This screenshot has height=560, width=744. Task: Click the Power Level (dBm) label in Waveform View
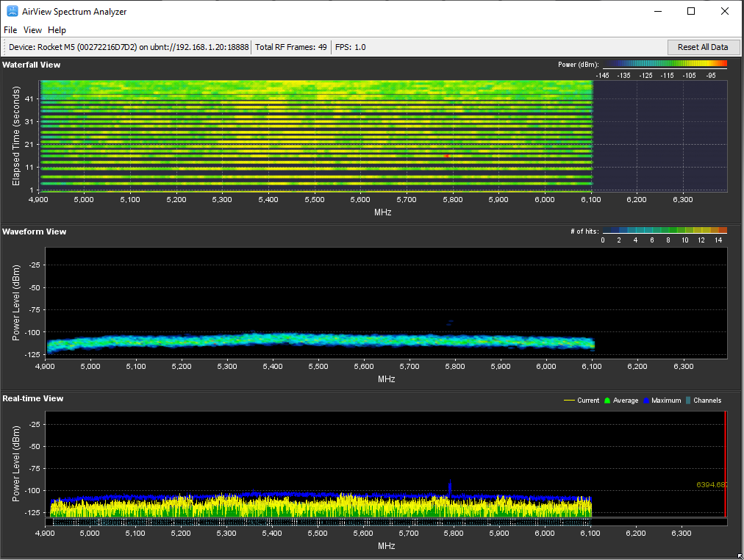(x=16, y=303)
